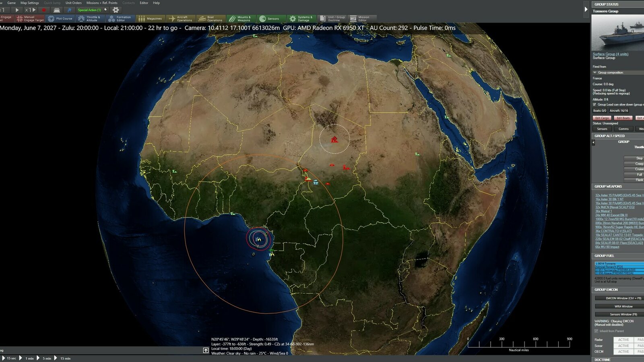The image size is (644, 362).
Task: Collapse the Group composition section
Action: (594, 73)
